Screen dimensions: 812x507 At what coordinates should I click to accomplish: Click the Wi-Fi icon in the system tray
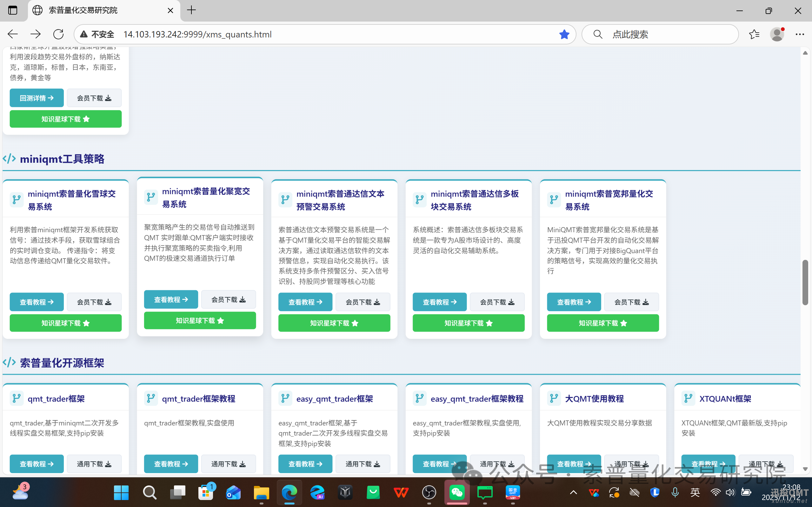tap(716, 493)
